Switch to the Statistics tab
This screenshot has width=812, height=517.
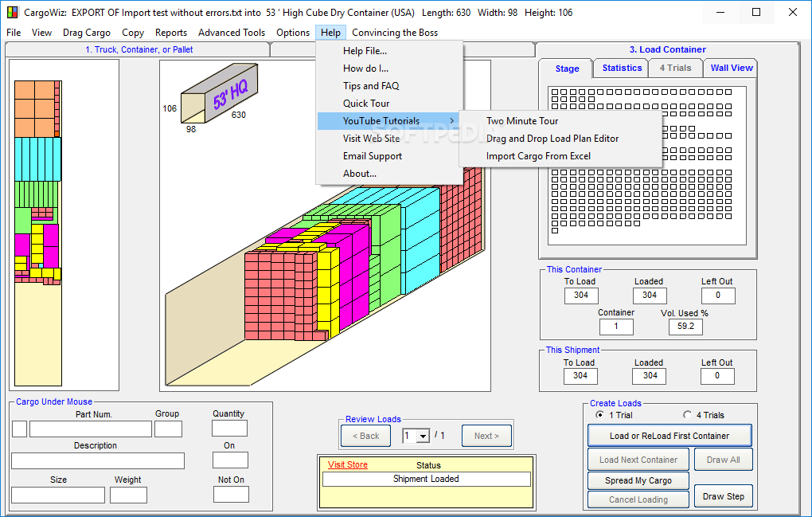[x=622, y=68]
